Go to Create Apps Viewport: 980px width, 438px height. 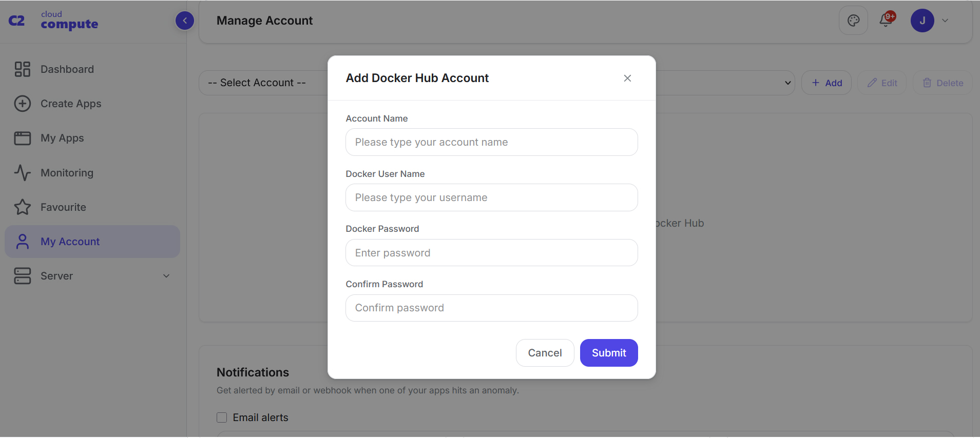(92, 104)
